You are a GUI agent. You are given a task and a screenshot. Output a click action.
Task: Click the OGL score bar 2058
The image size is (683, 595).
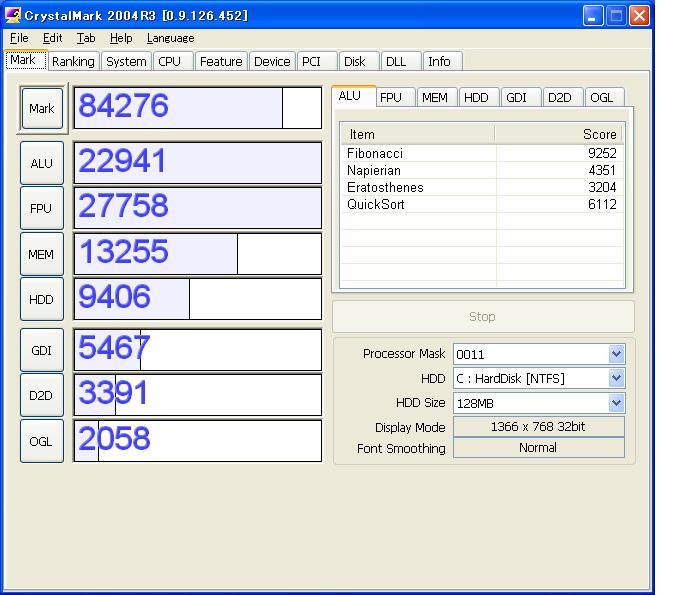(198, 441)
